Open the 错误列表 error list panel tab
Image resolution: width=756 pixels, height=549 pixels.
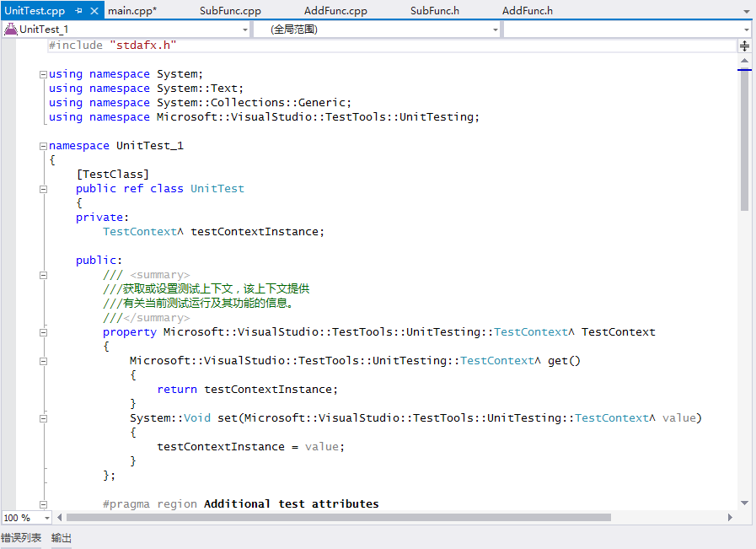coord(21,538)
